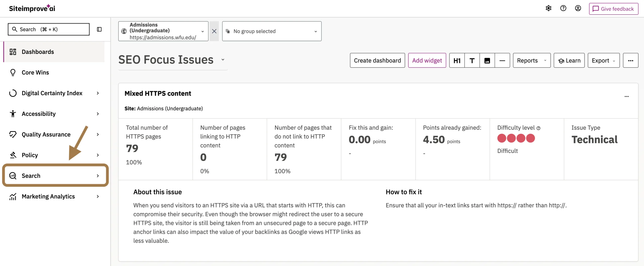
Task: Insert an image widget
Action: [487, 60]
